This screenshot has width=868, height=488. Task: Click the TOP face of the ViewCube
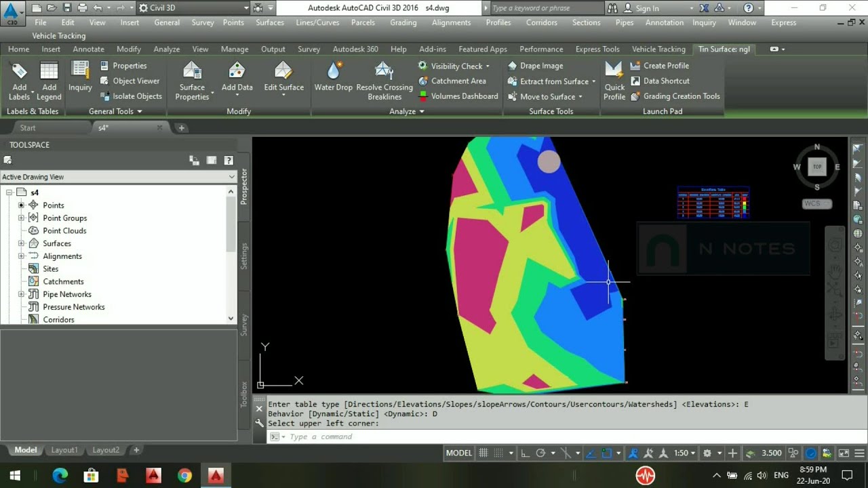click(817, 167)
